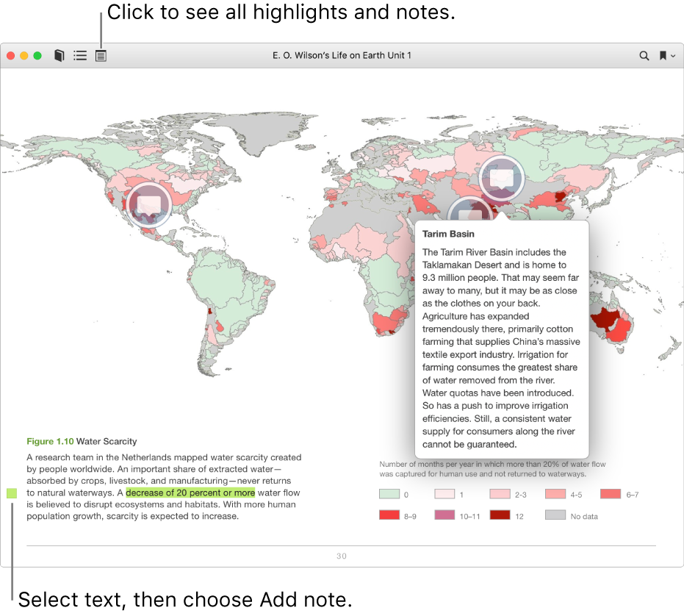The width and height of the screenshot is (684, 616).
Task: Click the search magnifier icon
Action: point(644,56)
